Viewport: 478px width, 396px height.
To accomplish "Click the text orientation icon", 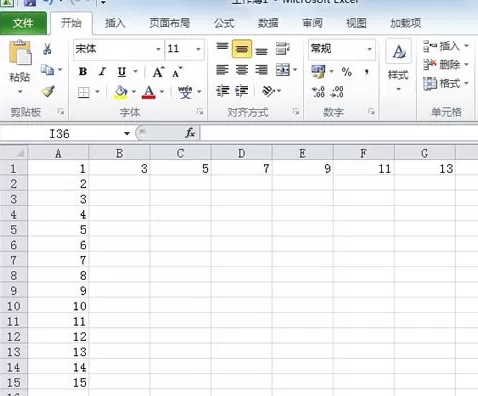I will coord(268,91).
